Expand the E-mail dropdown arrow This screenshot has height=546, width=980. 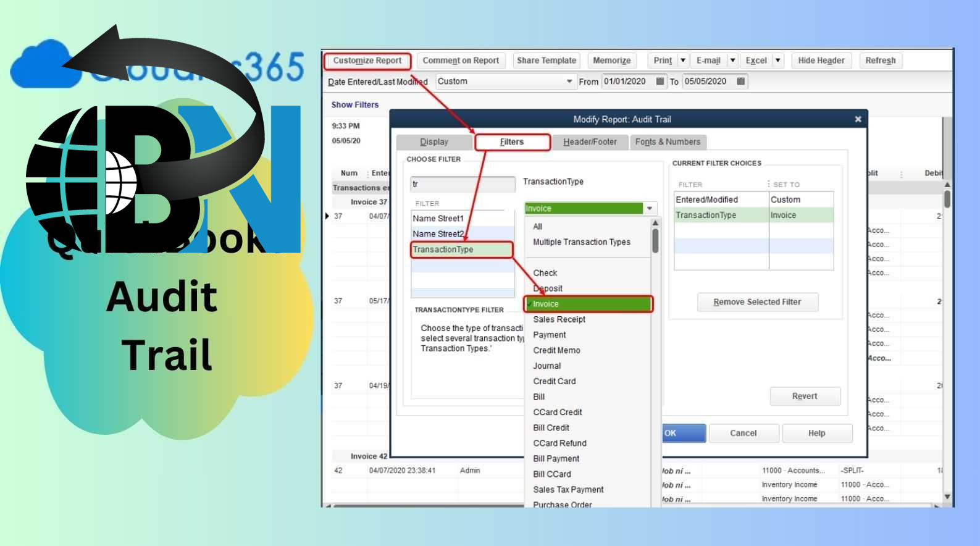pyautogui.click(x=732, y=61)
